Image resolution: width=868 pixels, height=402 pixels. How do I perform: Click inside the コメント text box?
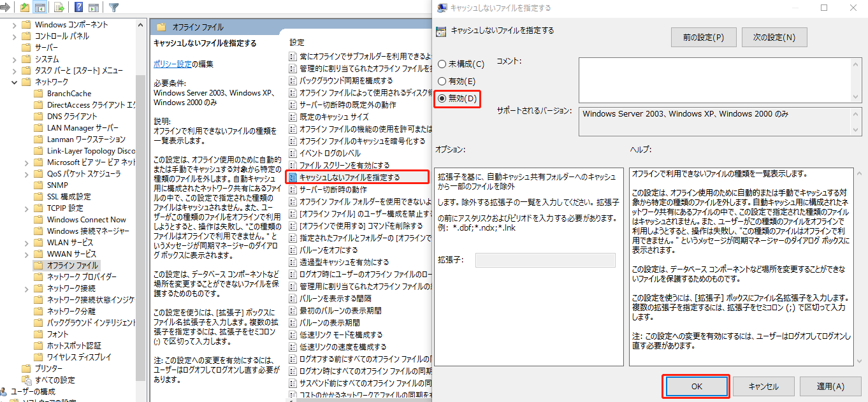pyautogui.click(x=716, y=80)
